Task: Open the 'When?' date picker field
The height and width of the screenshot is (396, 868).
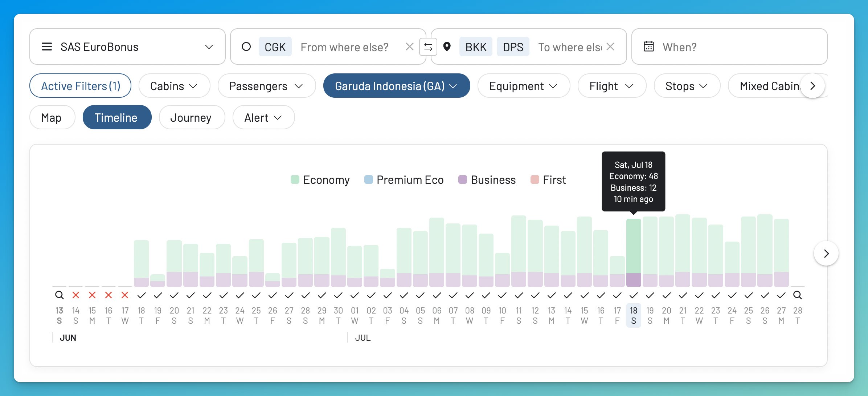Action: pyautogui.click(x=729, y=47)
